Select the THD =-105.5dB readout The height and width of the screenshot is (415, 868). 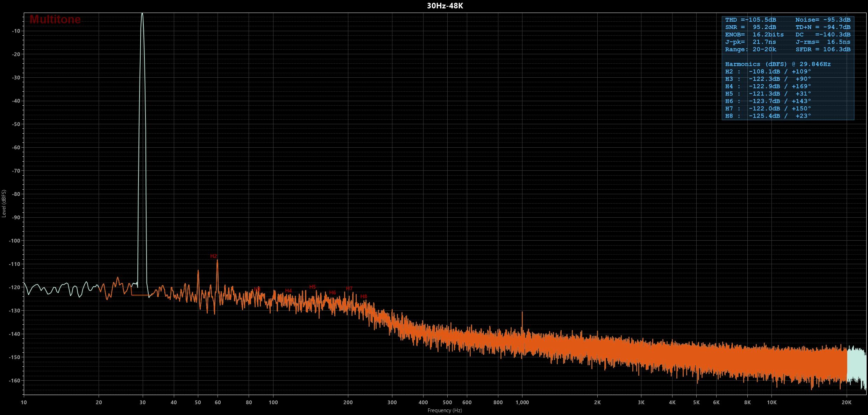coord(750,20)
